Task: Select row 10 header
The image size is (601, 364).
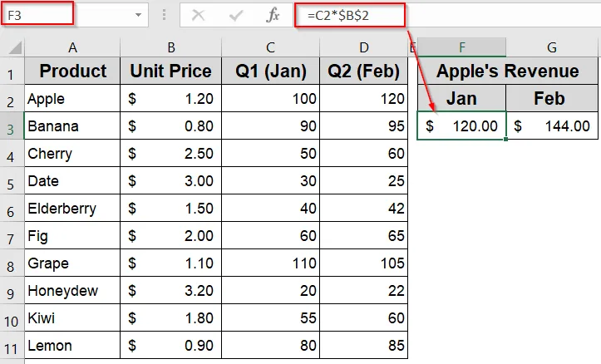Action: click(12, 317)
